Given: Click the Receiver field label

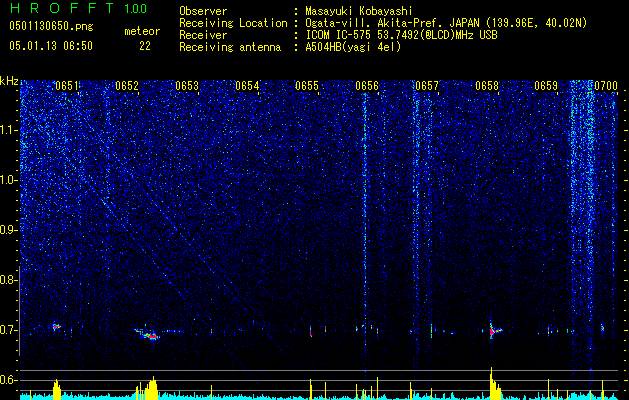Looking at the screenshot, I should coord(203,35).
